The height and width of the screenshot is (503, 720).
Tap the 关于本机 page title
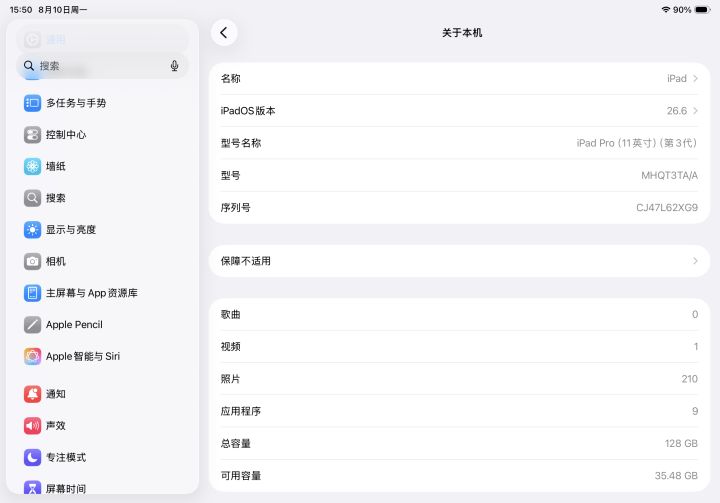(462, 33)
